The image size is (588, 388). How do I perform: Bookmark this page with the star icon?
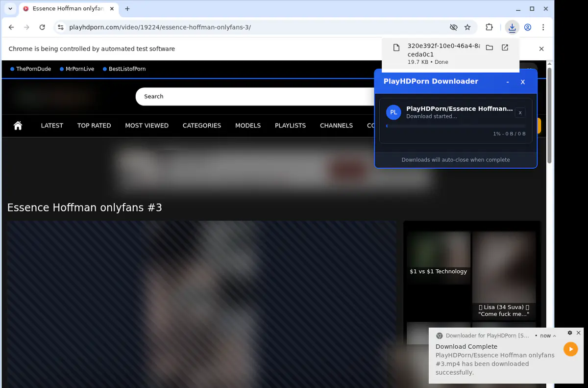tap(467, 27)
